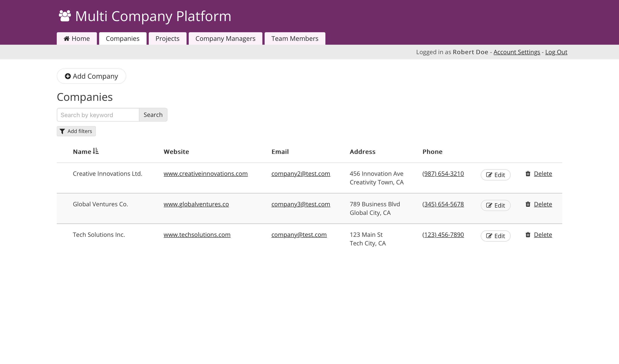The width and height of the screenshot is (619, 364).
Task: Focus the Search by keyword field
Action: 98,115
